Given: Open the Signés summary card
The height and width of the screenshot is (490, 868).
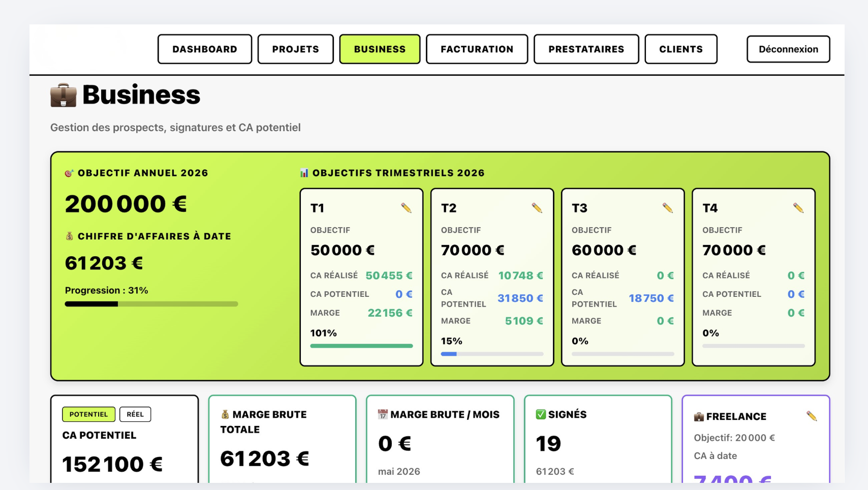Looking at the screenshot, I should pyautogui.click(x=598, y=440).
